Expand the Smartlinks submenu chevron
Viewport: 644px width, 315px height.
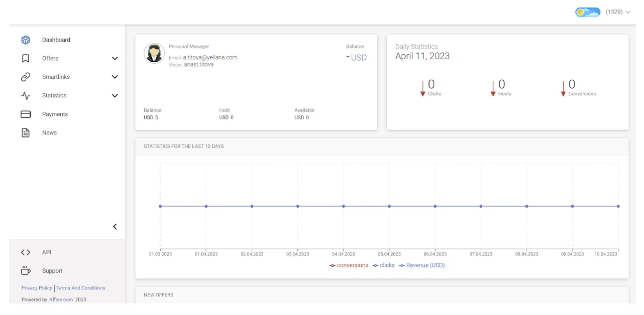point(115,77)
